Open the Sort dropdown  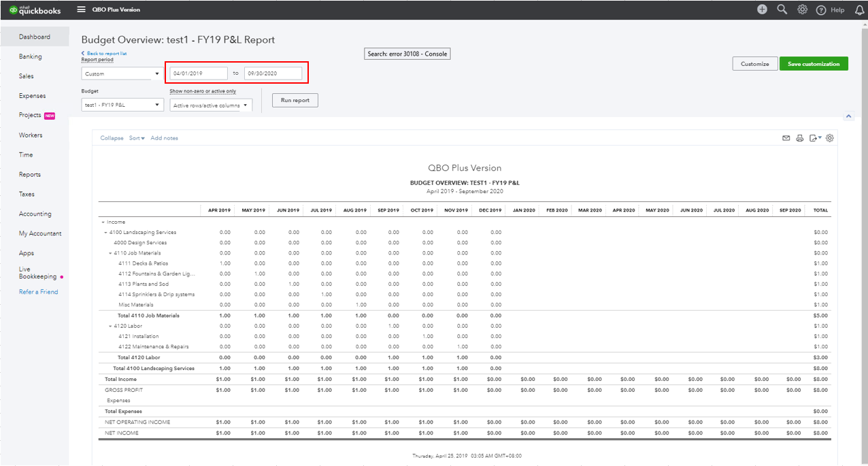tap(137, 138)
